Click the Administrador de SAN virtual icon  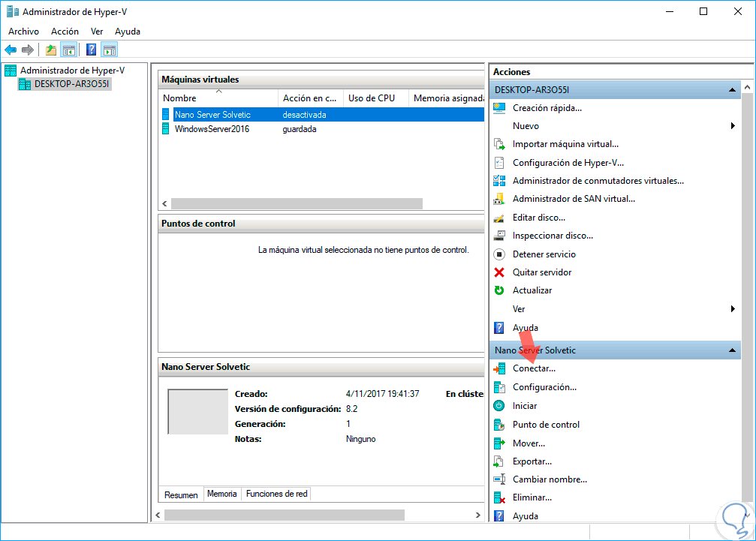(x=499, y=199)
